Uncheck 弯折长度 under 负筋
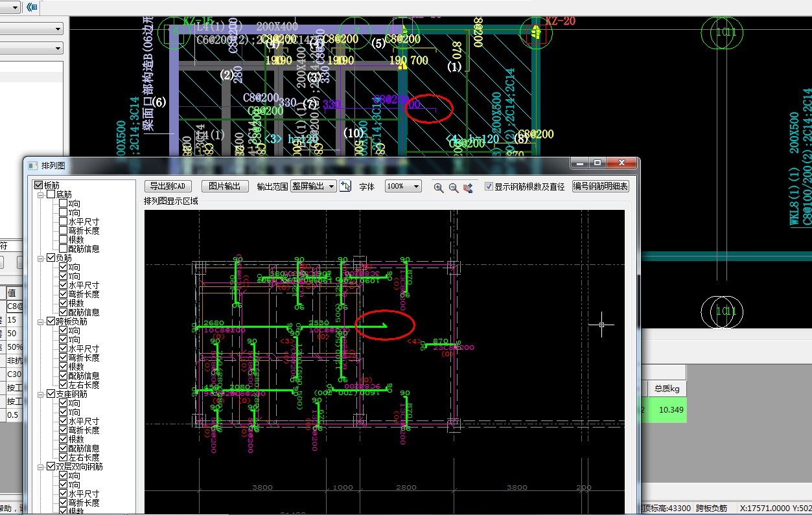812x515 pixels. click(x=63, y=294)
